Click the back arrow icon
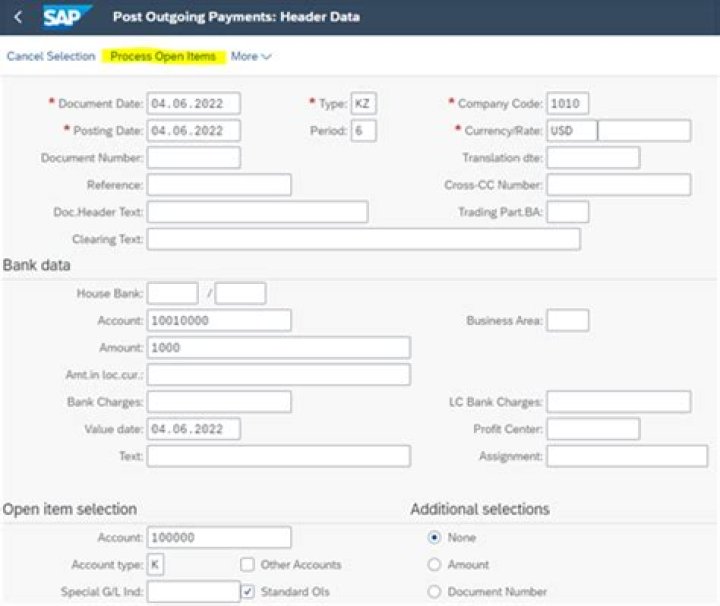The height and width of the screenshot is (606, 720). click(18, 17)
